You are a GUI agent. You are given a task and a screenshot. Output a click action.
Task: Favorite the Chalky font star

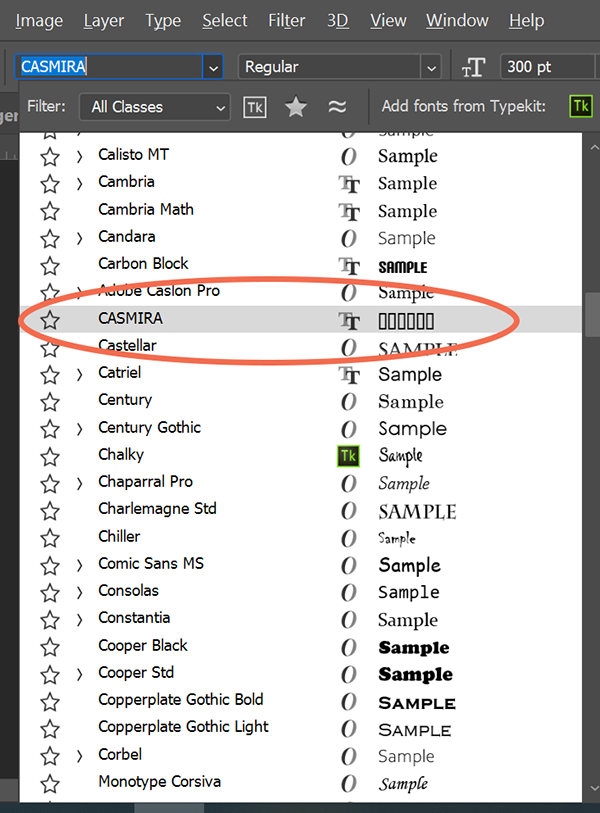point(50,457)
